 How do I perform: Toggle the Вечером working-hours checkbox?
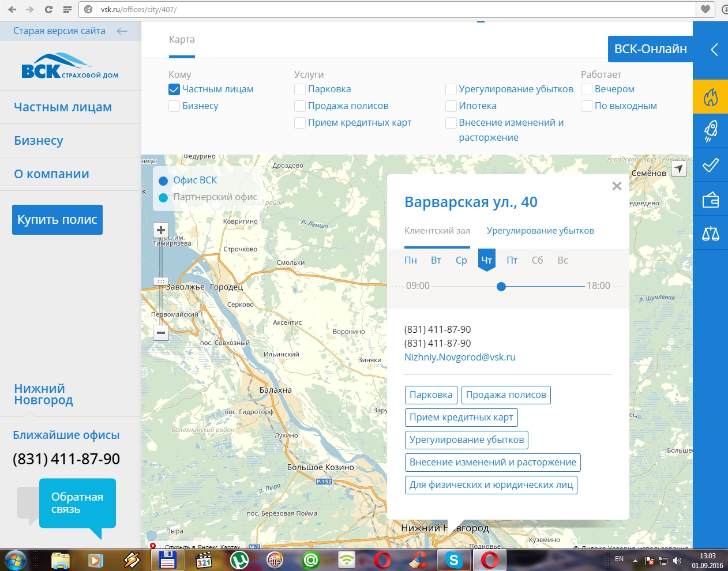tap(587, 89)
